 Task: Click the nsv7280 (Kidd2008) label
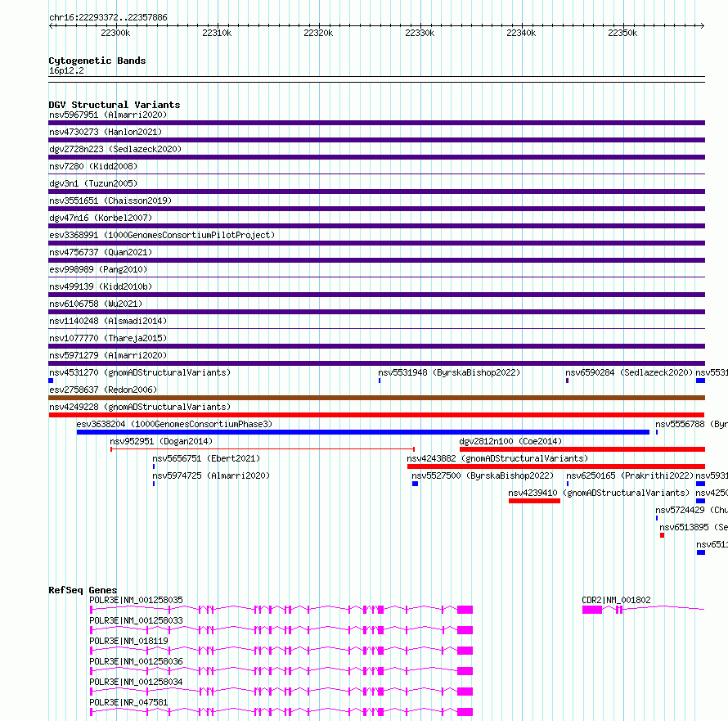[x=93, y=166]
